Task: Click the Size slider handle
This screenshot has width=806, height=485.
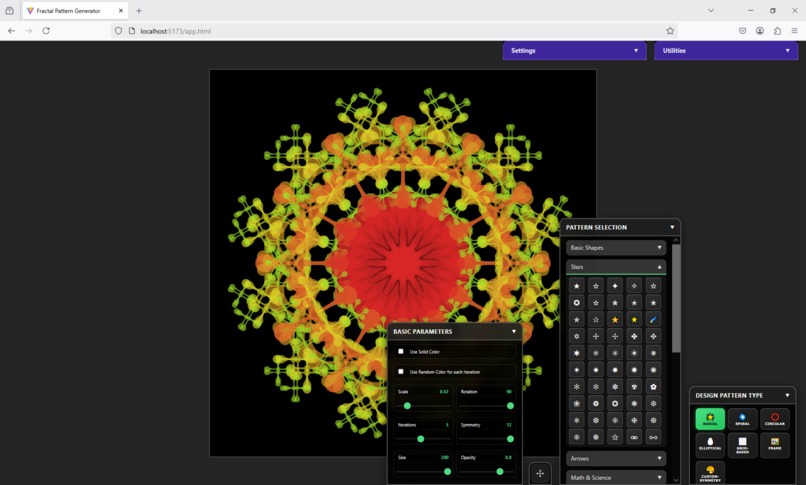Action: (447, 472)
